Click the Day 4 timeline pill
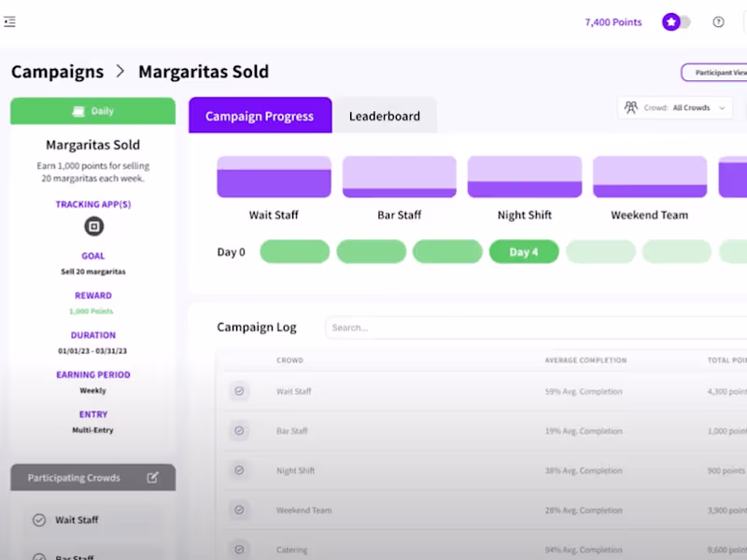The image size is (747, 560). point(524,251)
